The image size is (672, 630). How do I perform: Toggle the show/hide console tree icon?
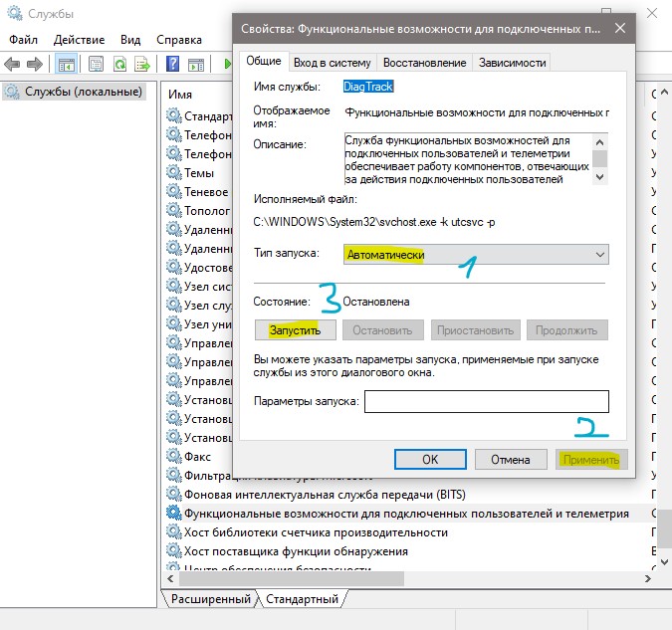click(x=66, y=65)
